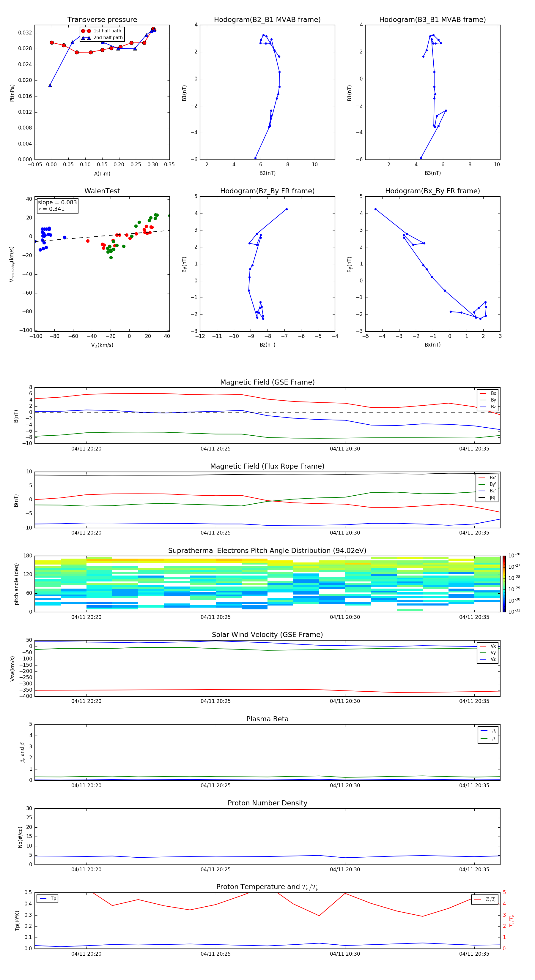Click the 'r = 0.341' annotation

(x=51, y=209)
